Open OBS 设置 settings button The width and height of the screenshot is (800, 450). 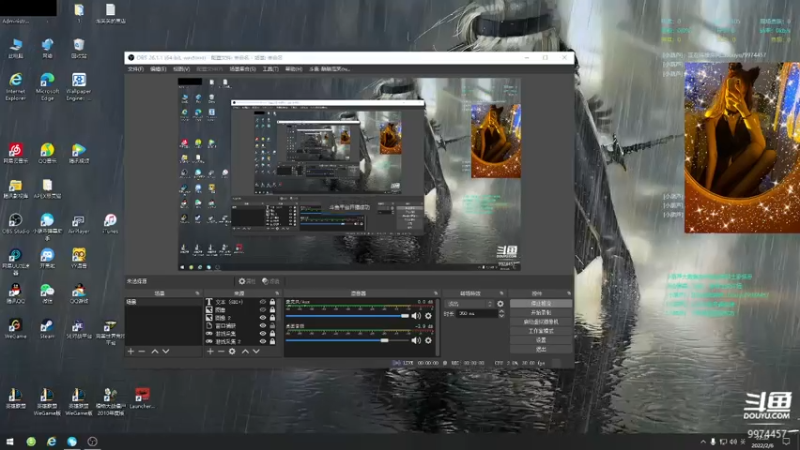click(x=541, y=340)
